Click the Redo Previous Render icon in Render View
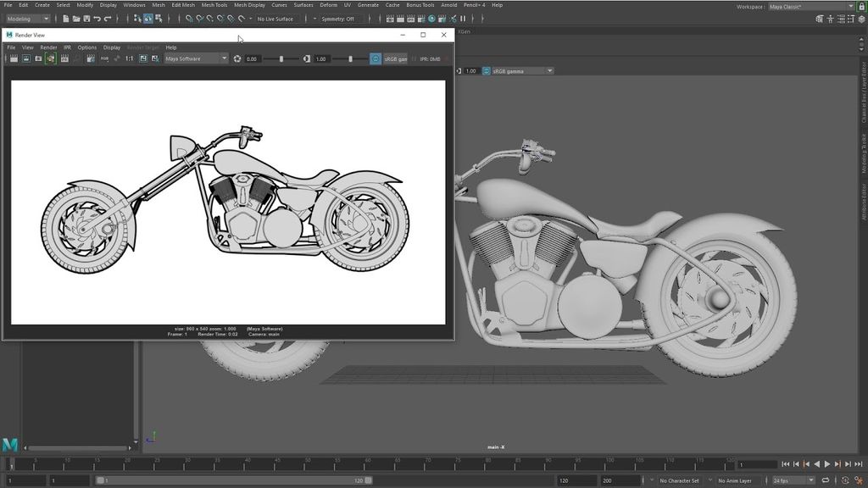Image resolution: width=868 pixels, height=488 pixels. 12,59
